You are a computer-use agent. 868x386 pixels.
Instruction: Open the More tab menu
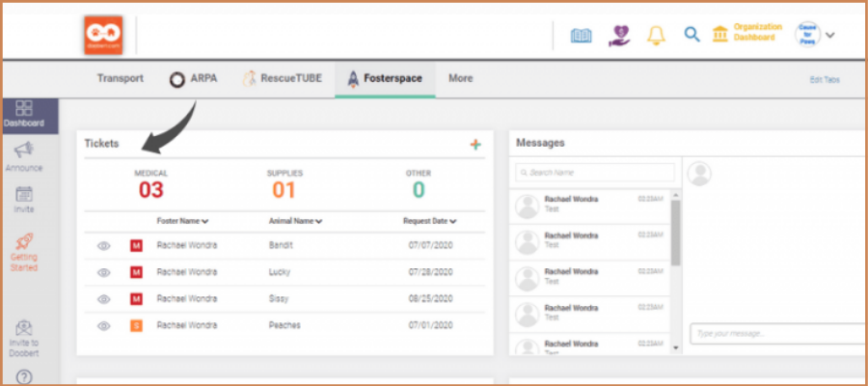461,78
